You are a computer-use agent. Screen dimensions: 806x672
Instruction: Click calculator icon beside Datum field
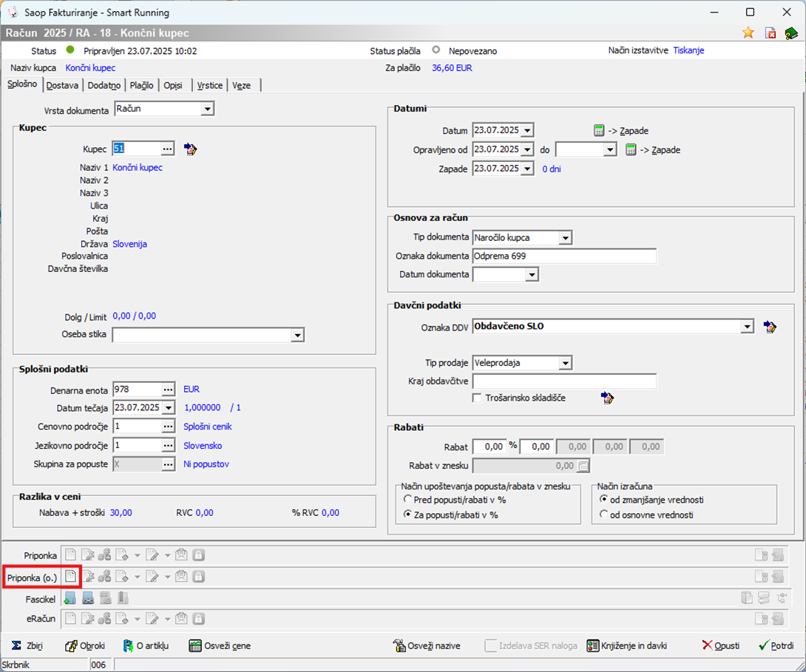tap(599, 131)
